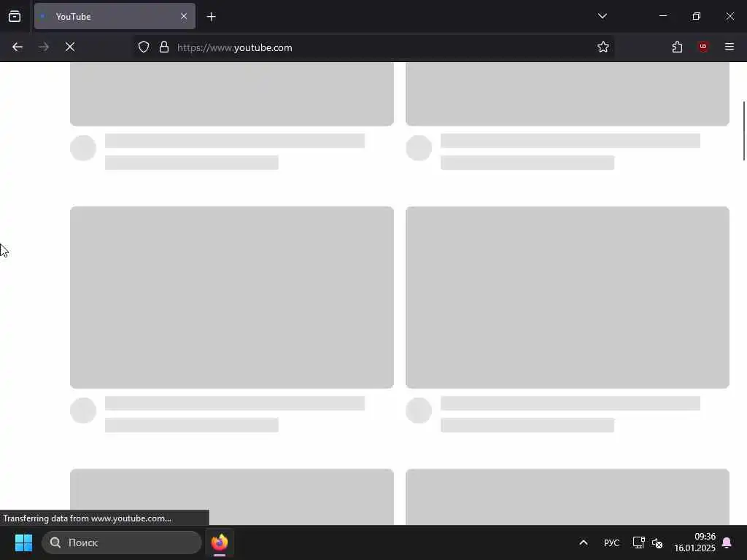Open a new tab with plus button
The width and height of the screenshot is (747, 560).
coord(211,17)
